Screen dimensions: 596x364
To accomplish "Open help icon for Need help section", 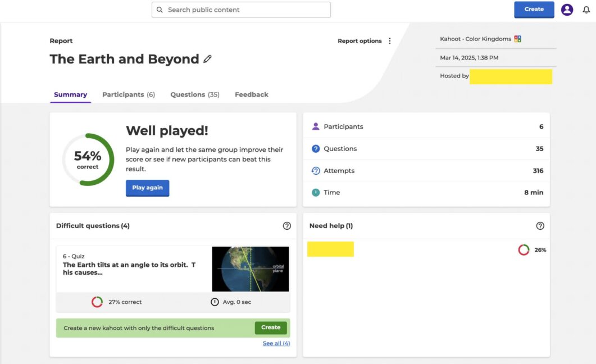I will 540,225.
